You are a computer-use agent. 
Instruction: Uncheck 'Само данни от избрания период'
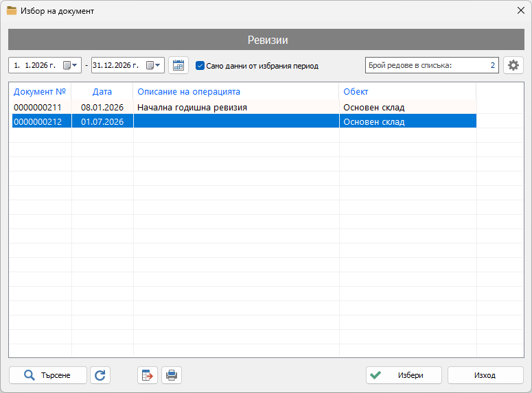coord(200,65)
